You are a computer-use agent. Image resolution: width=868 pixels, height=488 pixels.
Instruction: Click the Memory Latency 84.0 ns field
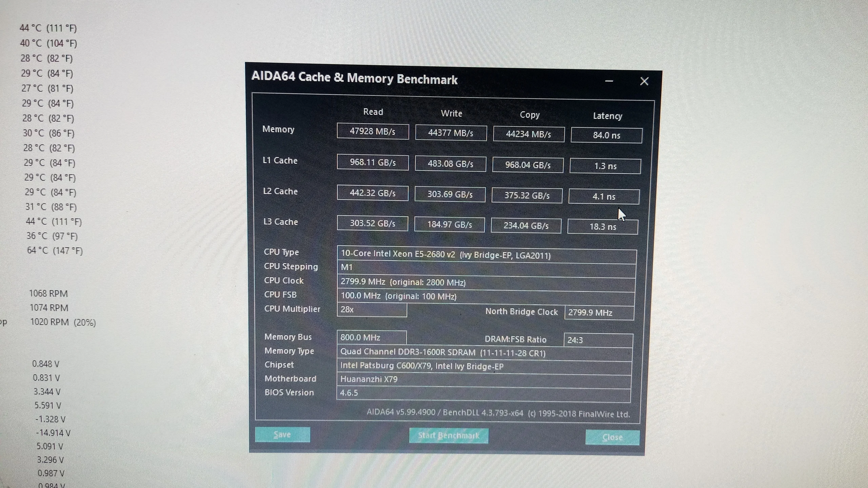[x=606, y=135]
